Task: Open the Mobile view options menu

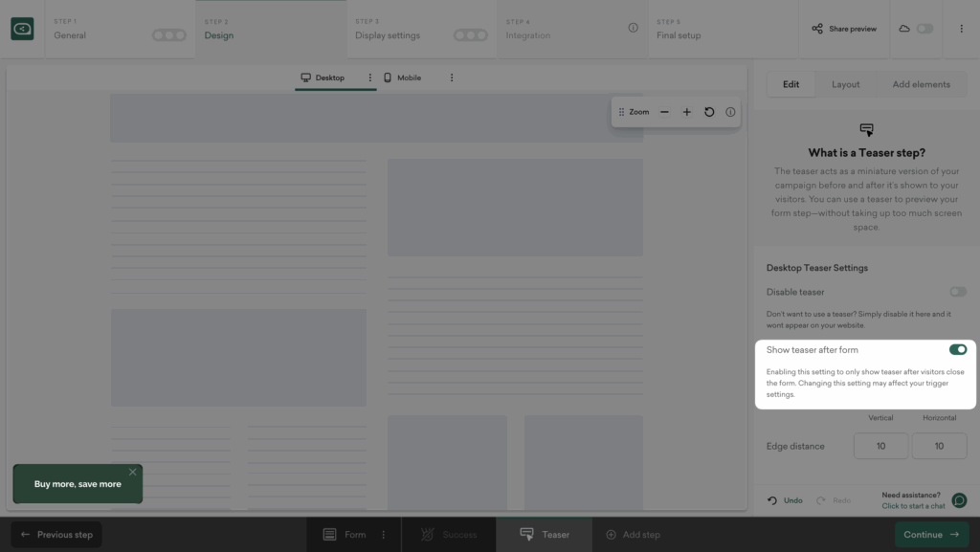Action: [x=452, y=77]
